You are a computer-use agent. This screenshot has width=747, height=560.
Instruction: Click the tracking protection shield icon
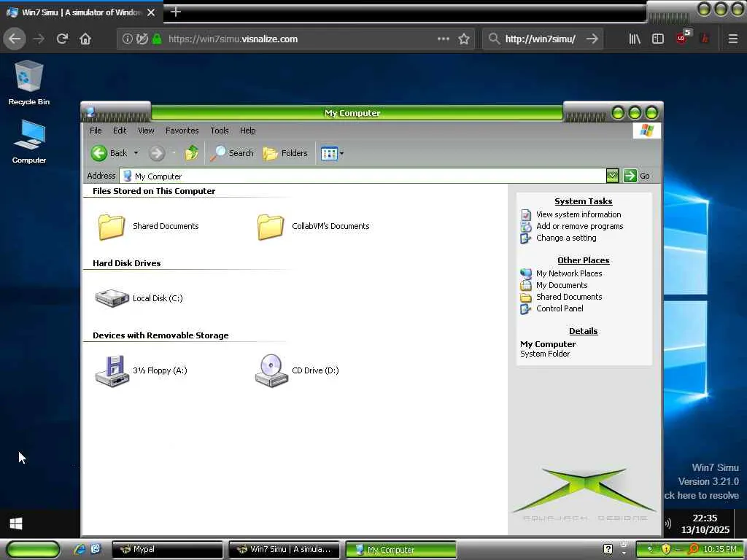[x=142, y=39]
